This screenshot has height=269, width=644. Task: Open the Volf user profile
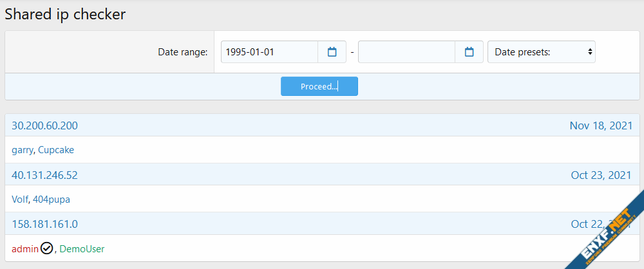(20, 199)
